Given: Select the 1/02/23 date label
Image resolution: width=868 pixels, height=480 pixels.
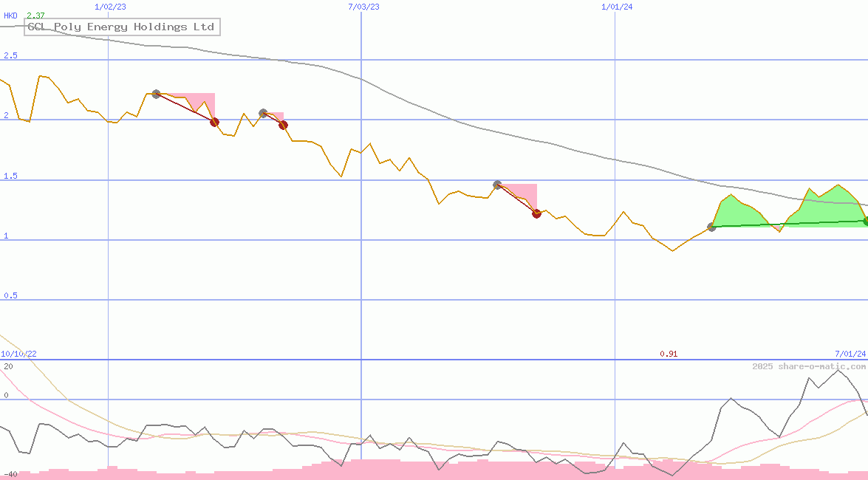Looking at the screenshot, I should (111, 7).
